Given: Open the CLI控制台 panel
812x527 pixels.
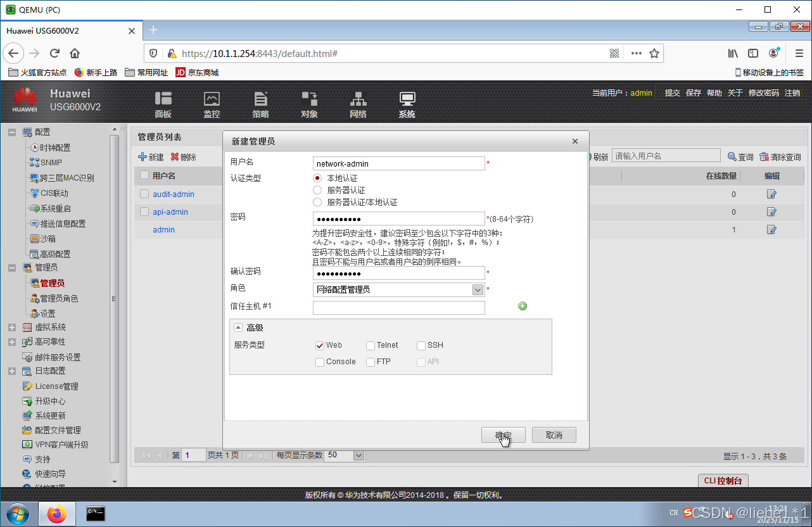Looking at the screenshot, I should click(x=723, y=481).
